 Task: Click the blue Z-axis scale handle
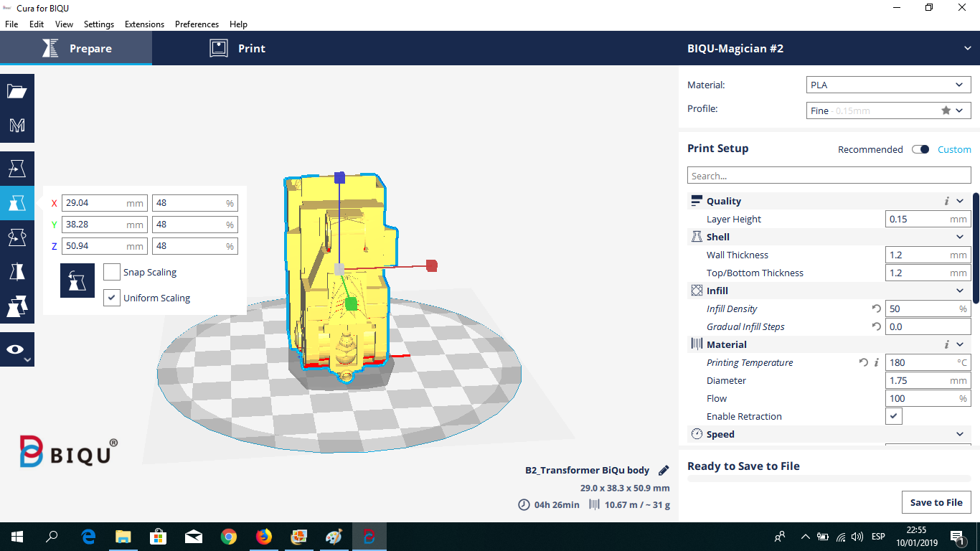pos(341,176)
